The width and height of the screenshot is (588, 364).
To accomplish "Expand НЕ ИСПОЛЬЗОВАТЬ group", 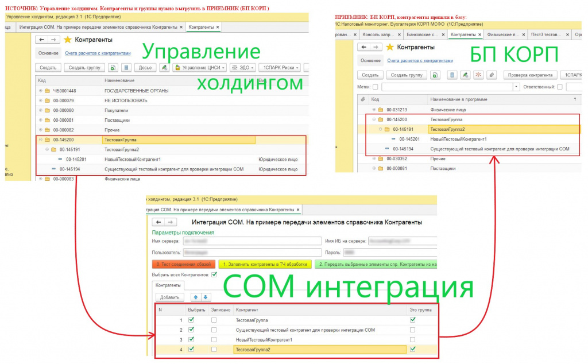I will (x=41, y=100).
